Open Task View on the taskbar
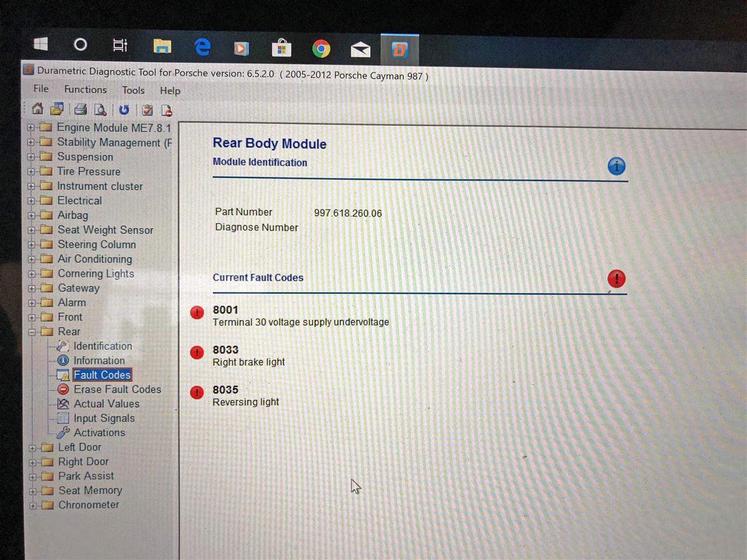Image resolution: width=747 pixels, height=560 pixels. click(120, 45)
